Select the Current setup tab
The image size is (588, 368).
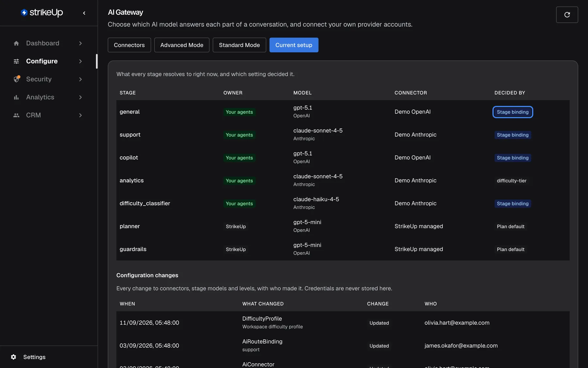294,45
